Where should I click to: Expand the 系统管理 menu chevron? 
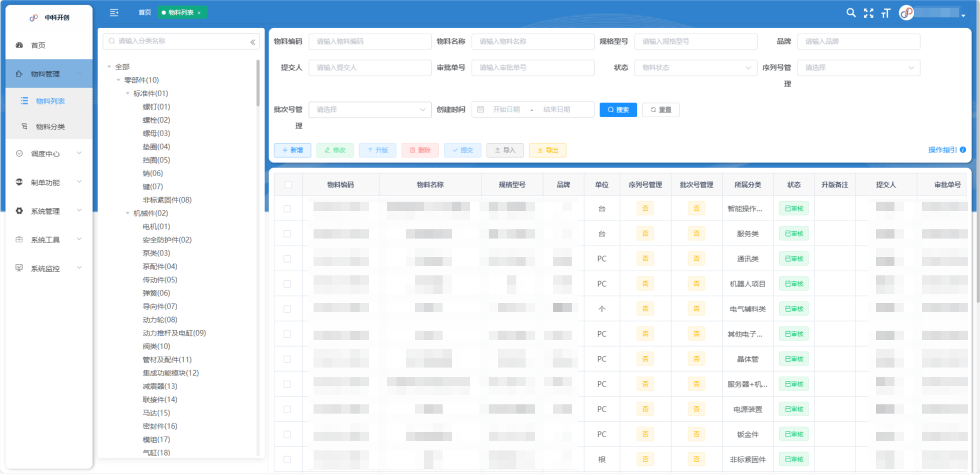(79, 210)
